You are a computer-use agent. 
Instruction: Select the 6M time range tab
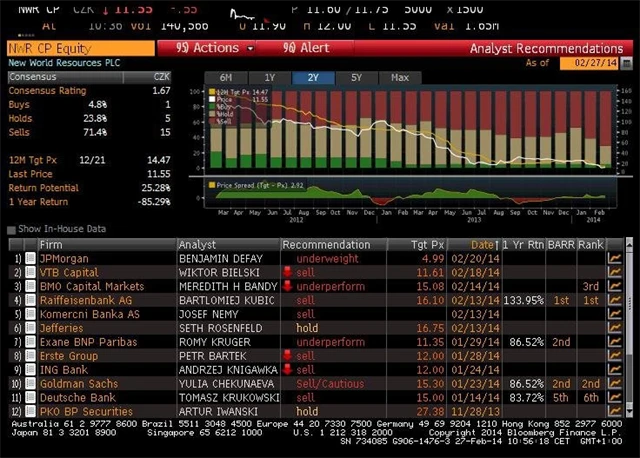[226, 77]
